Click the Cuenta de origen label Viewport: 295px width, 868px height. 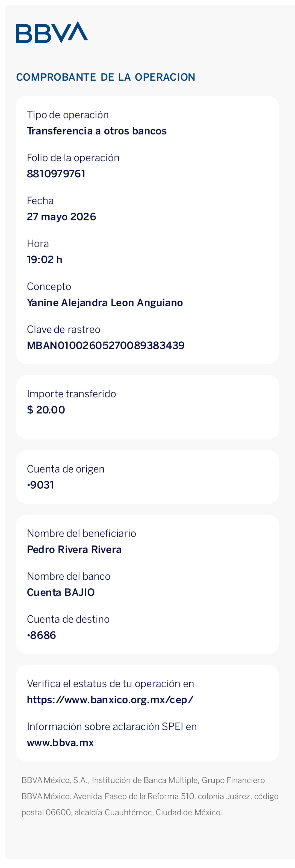66,469
